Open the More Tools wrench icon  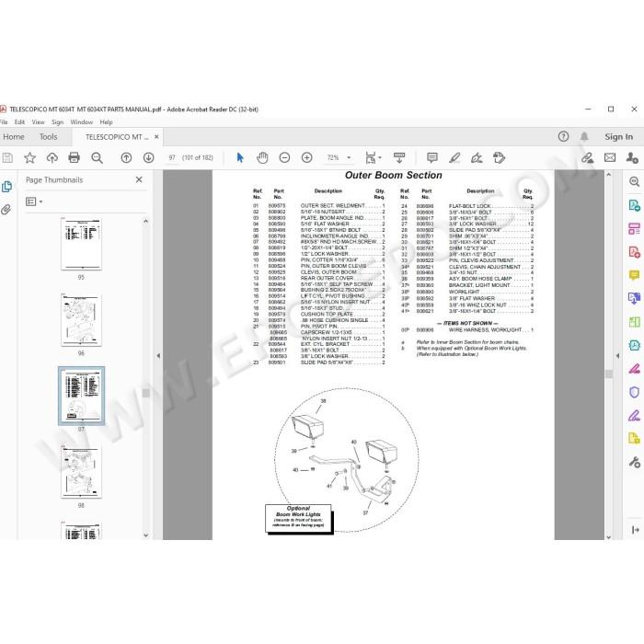(634, 462)
